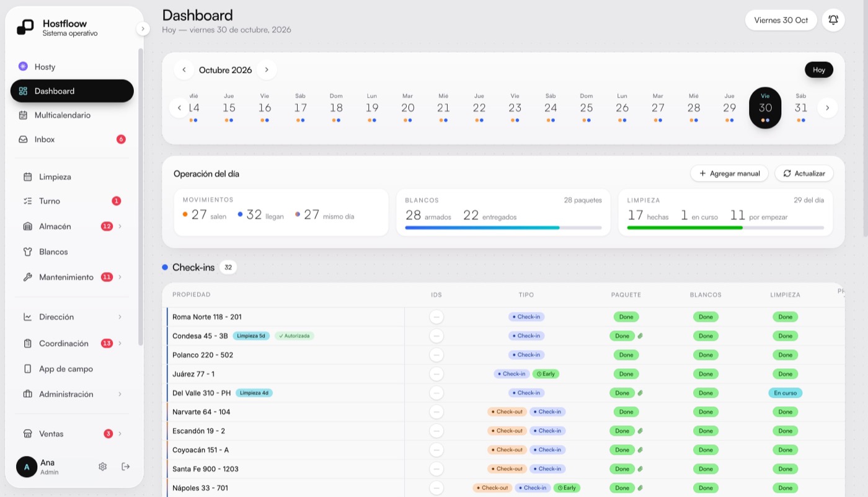Expand the Coordinación submenu
The image size is (868, 497).
click(x=120, y=343)
